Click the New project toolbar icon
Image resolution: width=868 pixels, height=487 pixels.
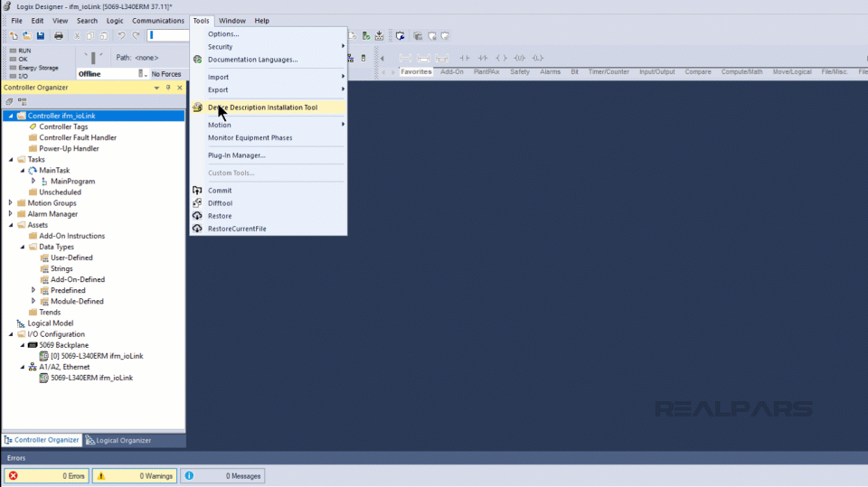pos(14,36)
